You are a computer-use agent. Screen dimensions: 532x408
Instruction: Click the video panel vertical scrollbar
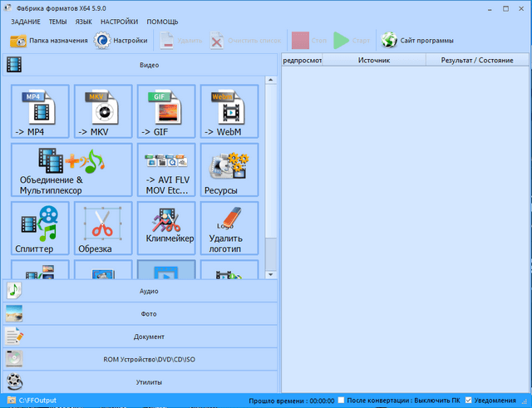269,166
